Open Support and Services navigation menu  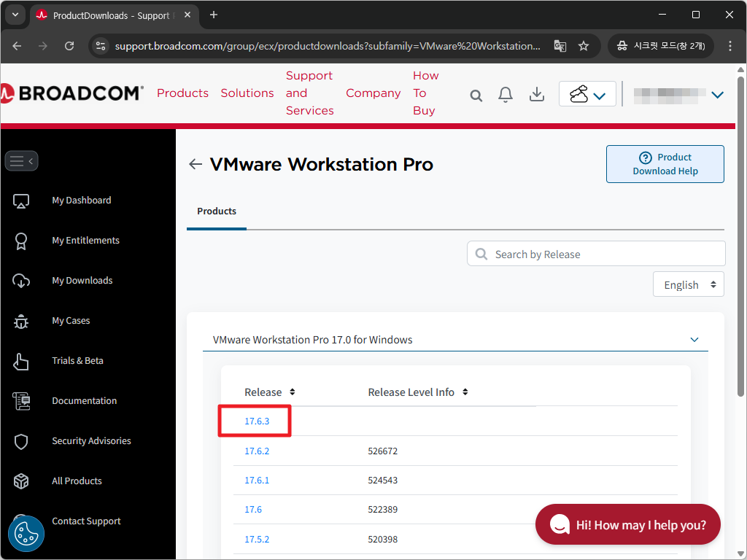point(309,93)
